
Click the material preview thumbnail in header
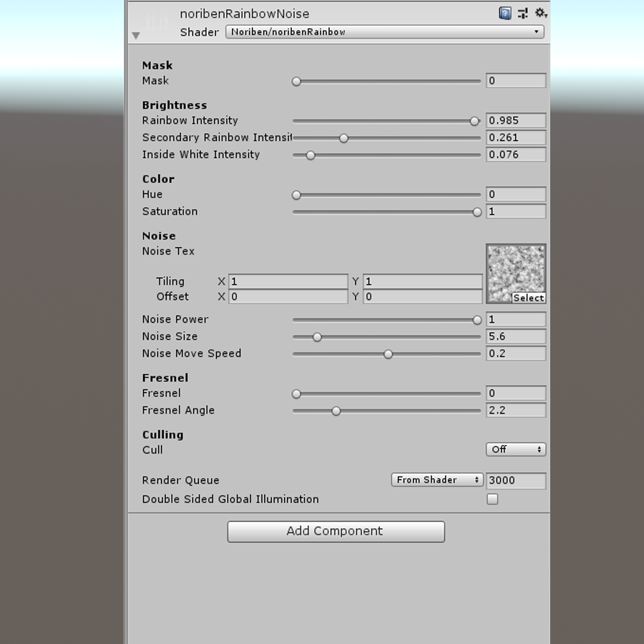point(157,22)
